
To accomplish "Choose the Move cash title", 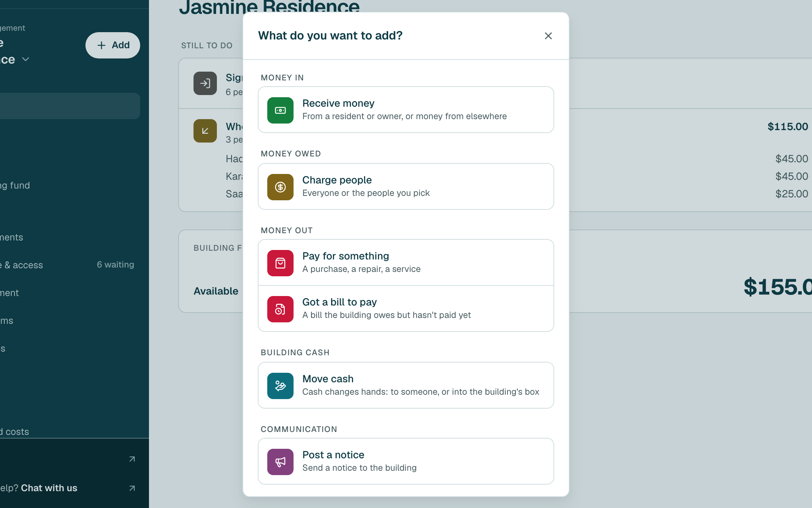I will [x=328, y=379].
